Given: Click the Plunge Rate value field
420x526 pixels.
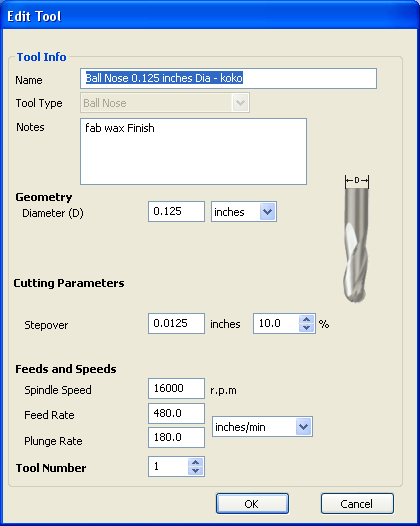Looking at the screenshot, I should (x=176, y=437).
